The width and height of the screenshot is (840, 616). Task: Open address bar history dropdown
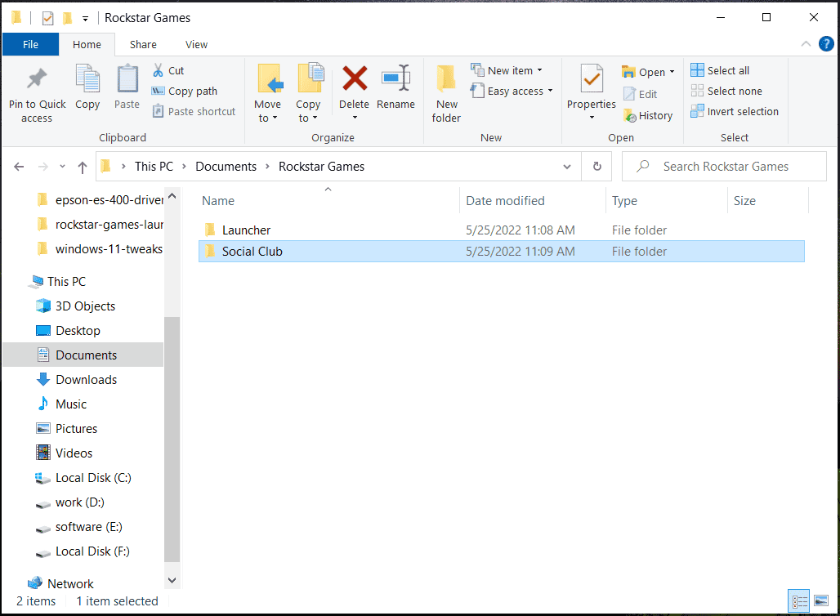tap(567, 167)
